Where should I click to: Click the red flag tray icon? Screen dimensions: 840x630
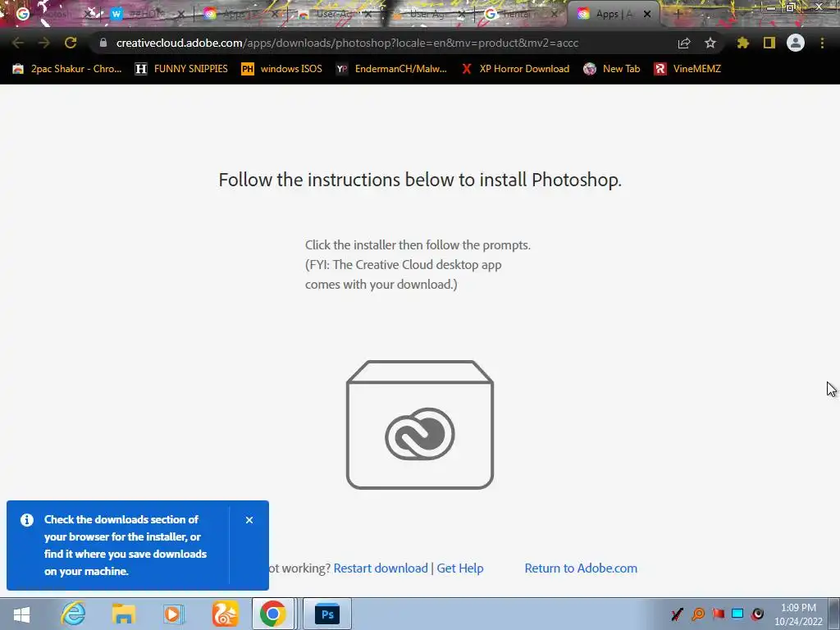click(718, 614)
